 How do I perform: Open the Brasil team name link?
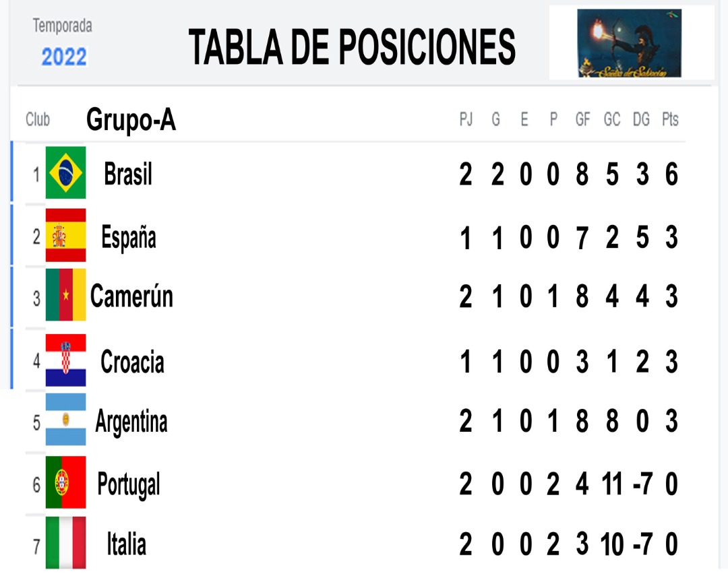127,174
